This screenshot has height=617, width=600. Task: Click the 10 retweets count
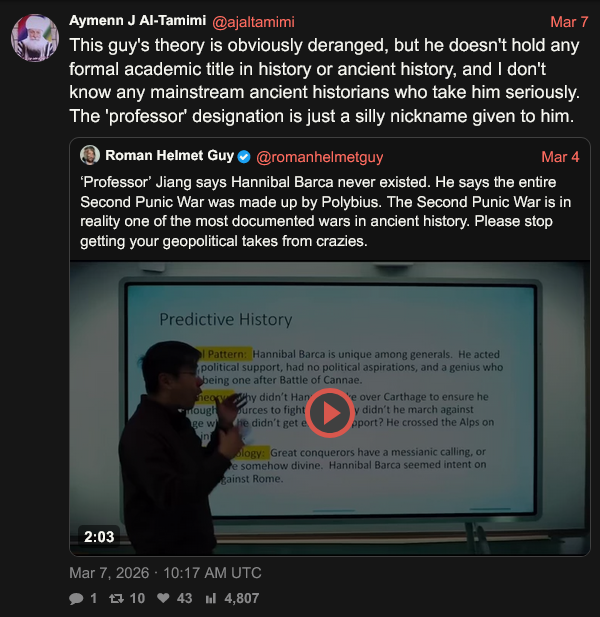pyautogui.click(x=137, y=599)
